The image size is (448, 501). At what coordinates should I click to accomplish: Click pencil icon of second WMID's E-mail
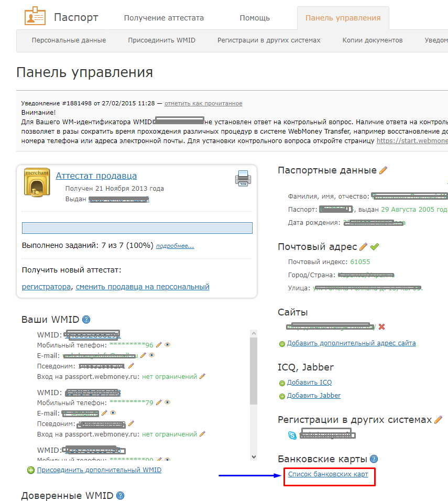click(x=104, y=413)
